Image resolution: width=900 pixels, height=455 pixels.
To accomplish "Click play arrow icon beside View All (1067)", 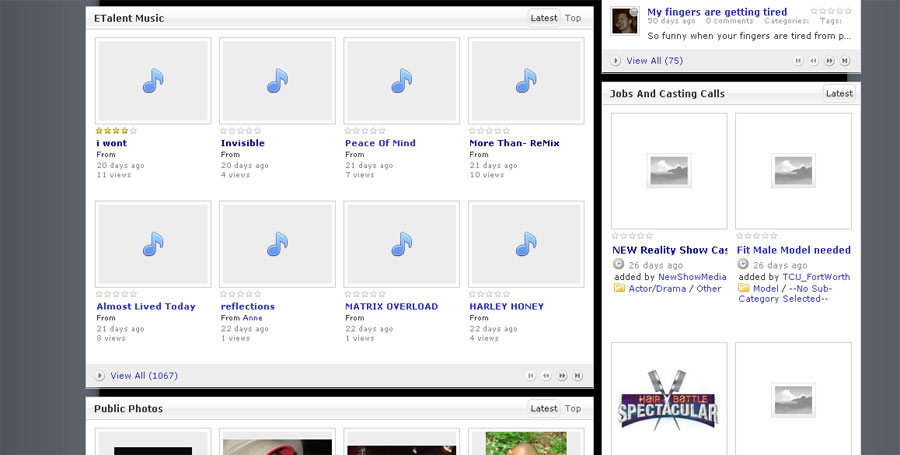I will (x=100, y=376).
